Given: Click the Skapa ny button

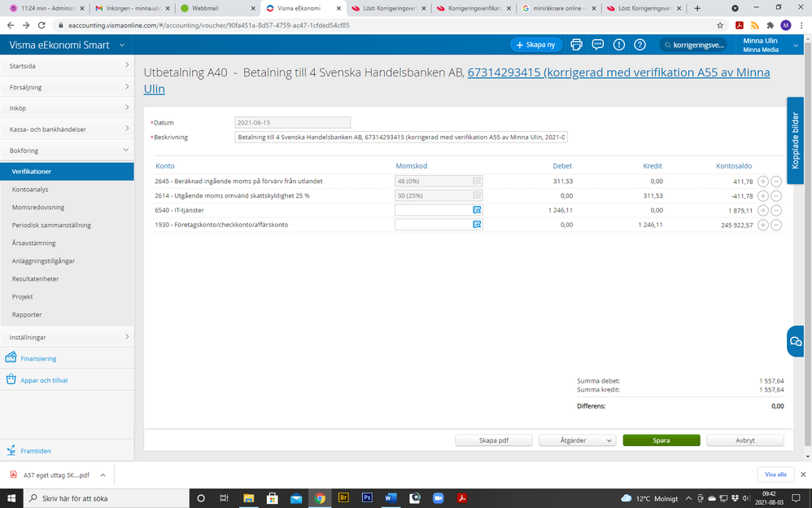Looking at the screenshot, I should 536,45.
